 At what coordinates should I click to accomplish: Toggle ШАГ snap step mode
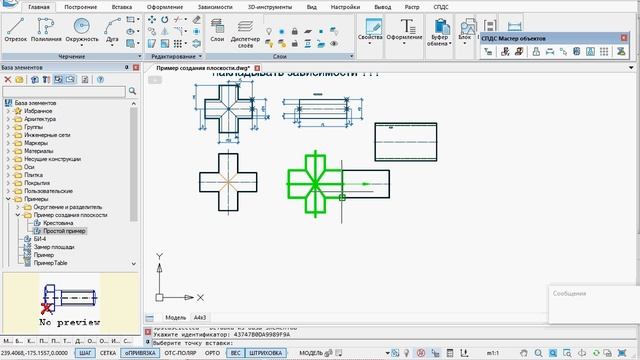85,353
